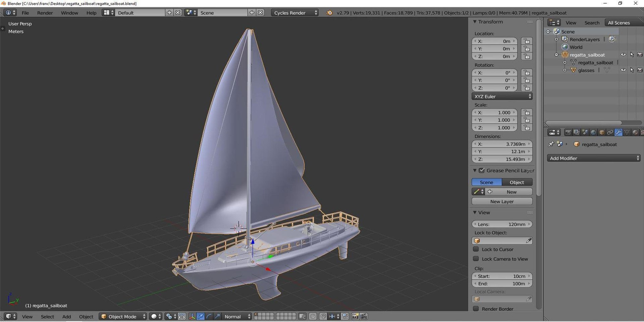Viewport: 644px width, 322px height.
Task: Enable the rotate manipulator arc
Action: (x=209, y=316)
